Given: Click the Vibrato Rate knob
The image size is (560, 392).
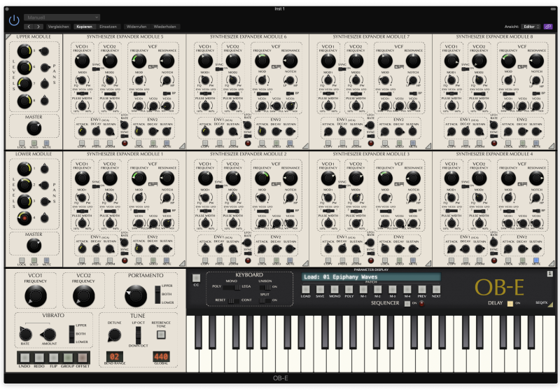Looking at the screenshot, I should (25, 335).
